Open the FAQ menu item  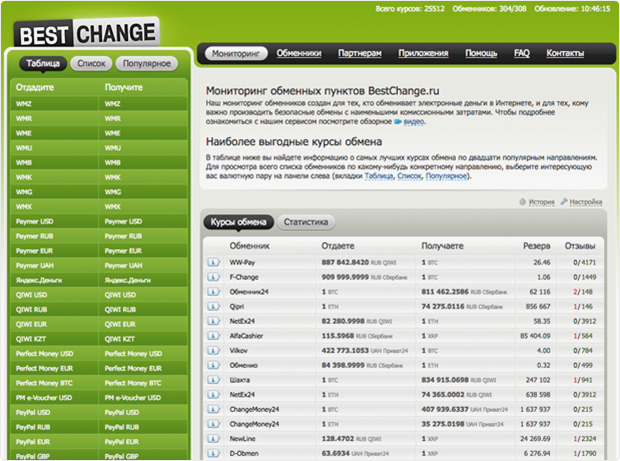[x=522, y=53]
